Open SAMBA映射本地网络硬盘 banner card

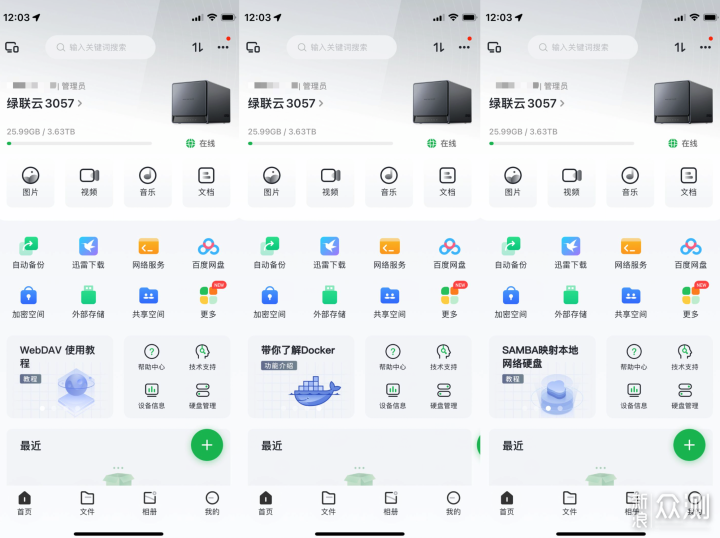pos(542,376)
